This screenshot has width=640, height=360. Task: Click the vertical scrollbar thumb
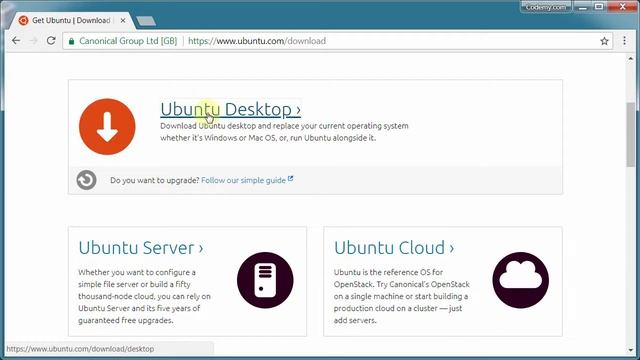(x=631, y=135)
